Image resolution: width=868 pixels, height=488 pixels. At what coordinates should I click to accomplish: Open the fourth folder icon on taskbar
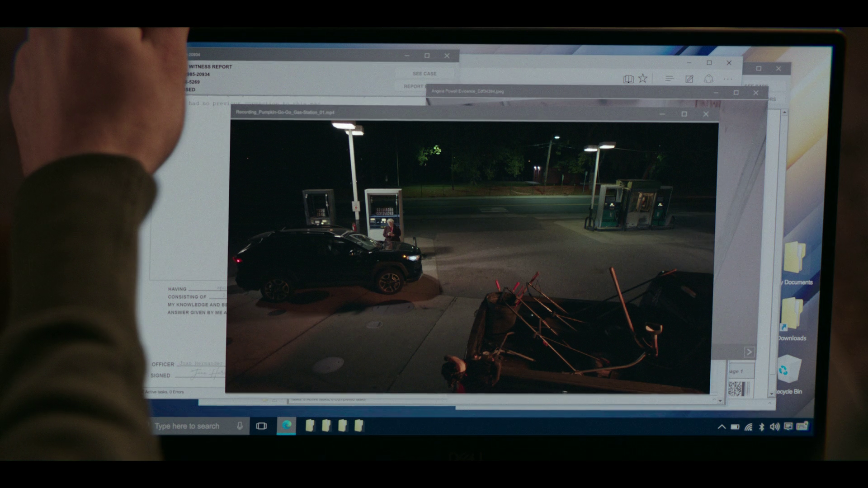coord(359,425)
